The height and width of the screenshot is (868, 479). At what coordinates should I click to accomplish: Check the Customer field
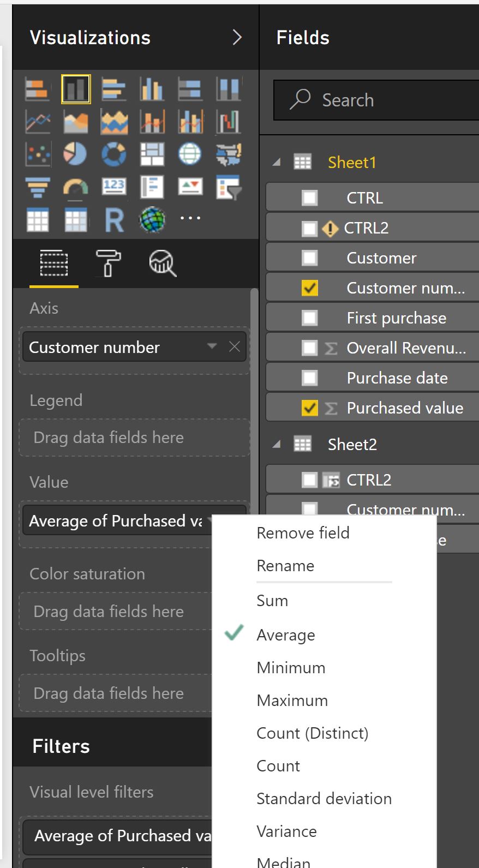click(310, 258)
